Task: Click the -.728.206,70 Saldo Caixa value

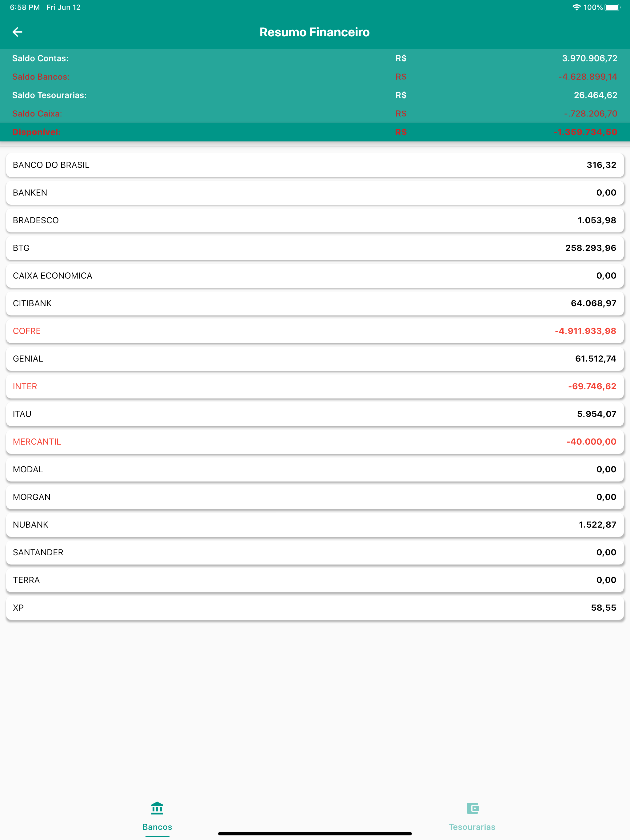Action: point(591,113)
